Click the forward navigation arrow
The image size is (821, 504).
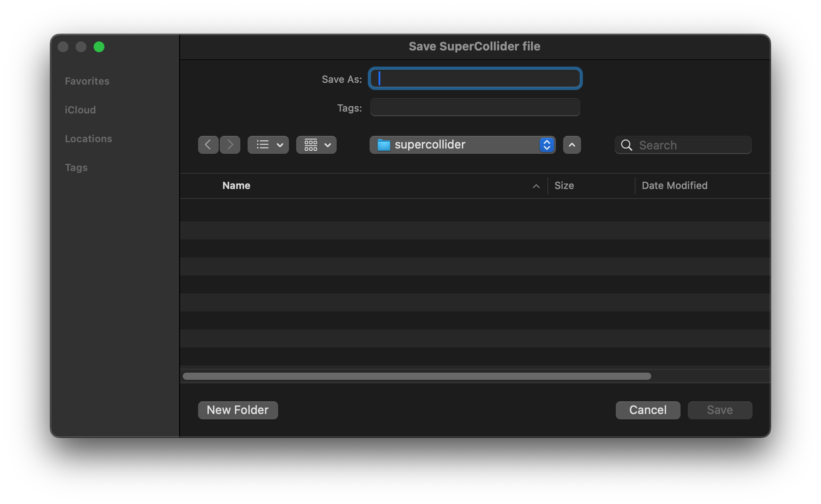(230, 145)
